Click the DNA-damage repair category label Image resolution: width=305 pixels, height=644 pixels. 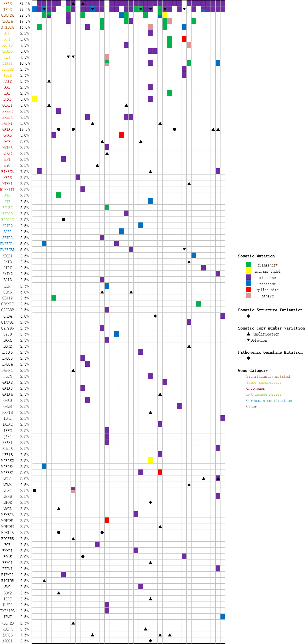point(264,394)
